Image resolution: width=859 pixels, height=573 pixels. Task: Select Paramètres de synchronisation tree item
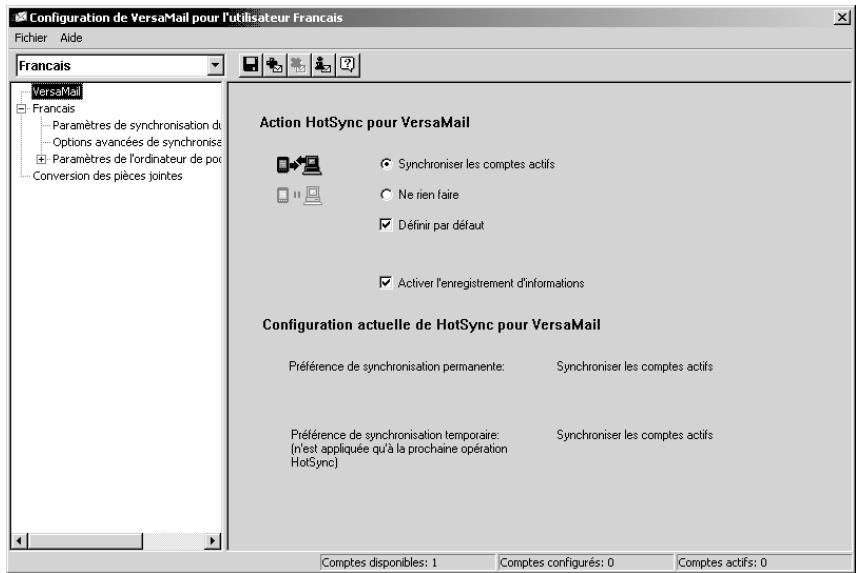137,125
